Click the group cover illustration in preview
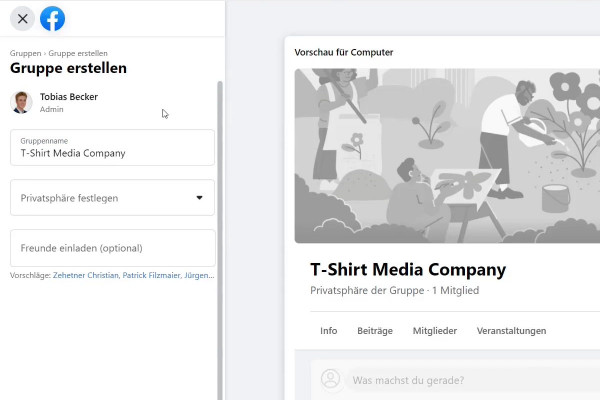600x400 pixels. 447,156
